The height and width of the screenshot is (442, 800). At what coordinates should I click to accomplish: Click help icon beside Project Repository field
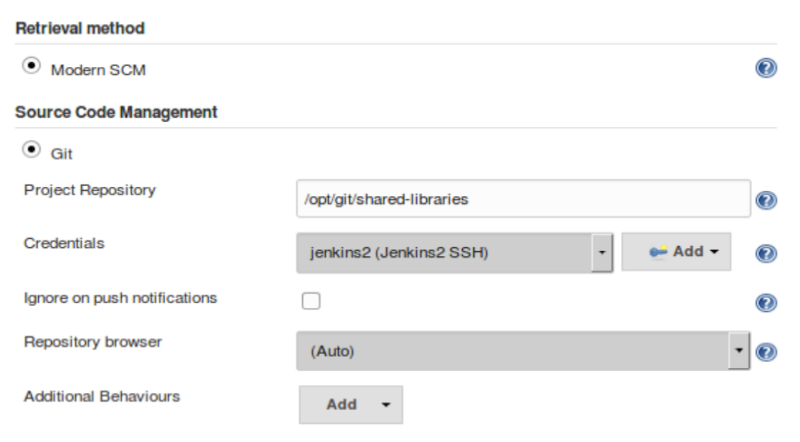click(x=767, y=200)
